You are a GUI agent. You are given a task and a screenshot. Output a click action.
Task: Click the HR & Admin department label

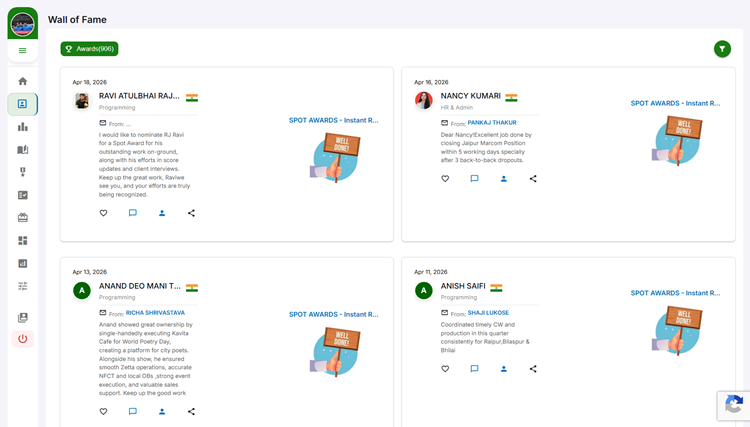(456, 108)
